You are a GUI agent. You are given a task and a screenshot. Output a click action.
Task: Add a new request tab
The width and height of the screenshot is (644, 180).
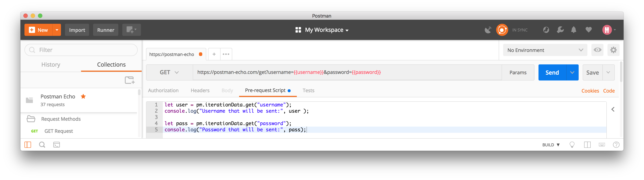pyautogui.click(x=214, y=54)
